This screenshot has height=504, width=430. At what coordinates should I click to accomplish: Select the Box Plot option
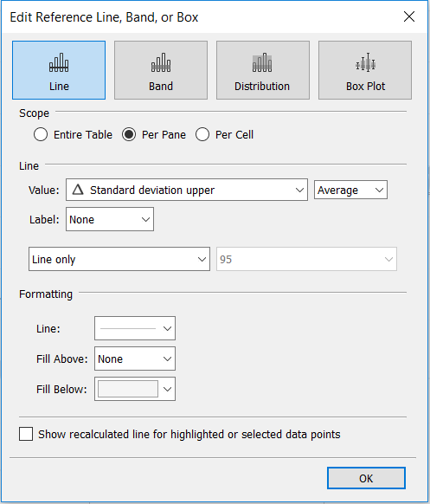coord(365,70)
